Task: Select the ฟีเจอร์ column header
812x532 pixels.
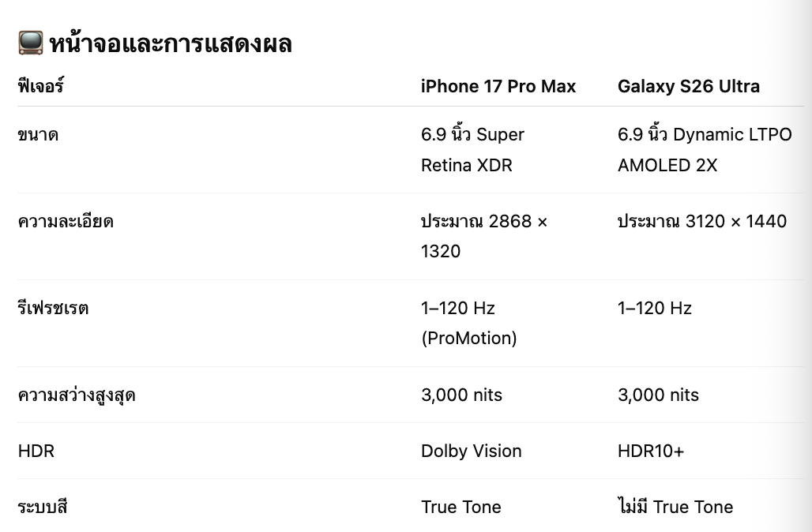Action: [40, 86]
